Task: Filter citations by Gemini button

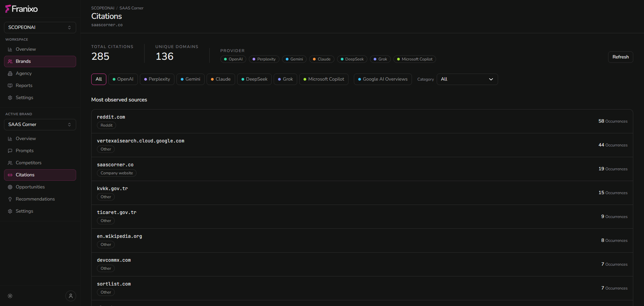Action: point(191,79)
